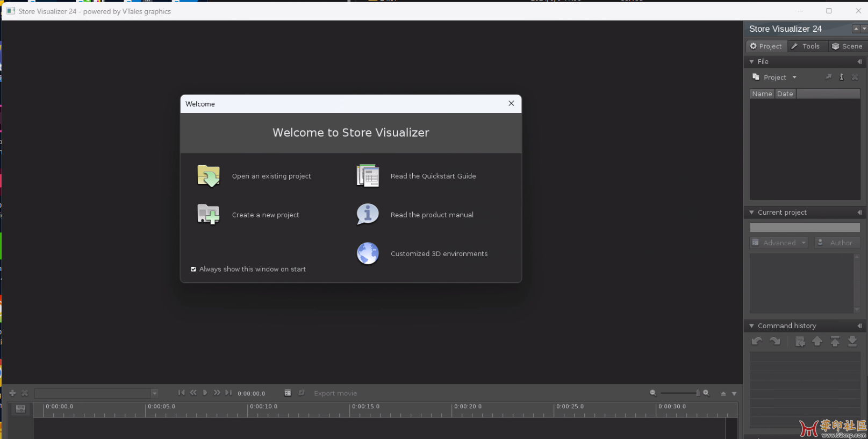Screen dimensions: 868x439
Task: Click the Read the Quickstart Guide link
Action: click(x=433, y=176)
